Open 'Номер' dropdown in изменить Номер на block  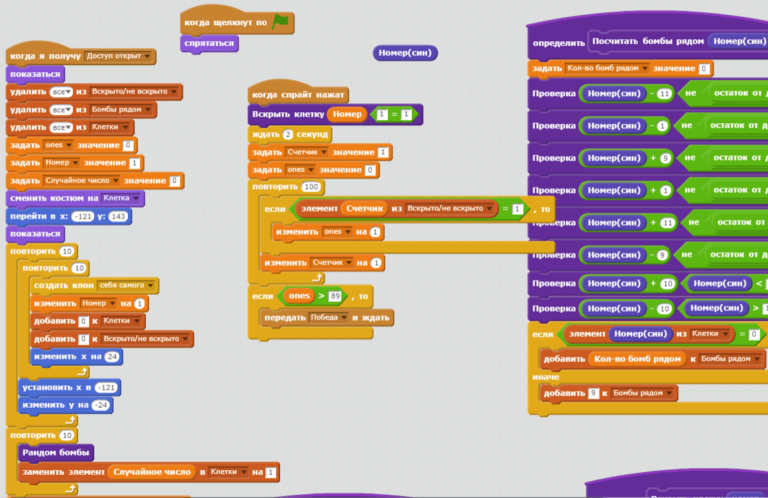pos(113,304)
